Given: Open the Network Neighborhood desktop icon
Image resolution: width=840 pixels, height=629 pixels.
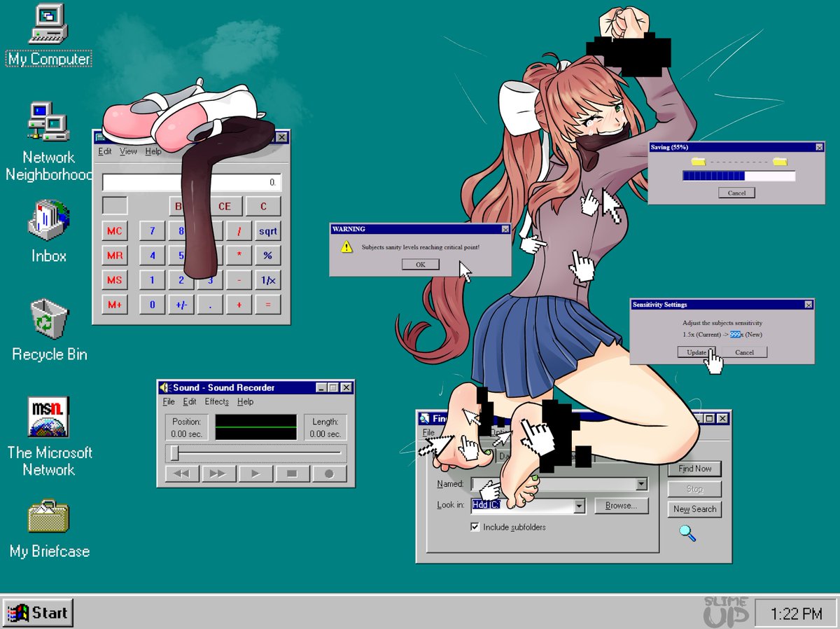Looking at the screenshot, I should pyautogui.click(x=49, y=142).
